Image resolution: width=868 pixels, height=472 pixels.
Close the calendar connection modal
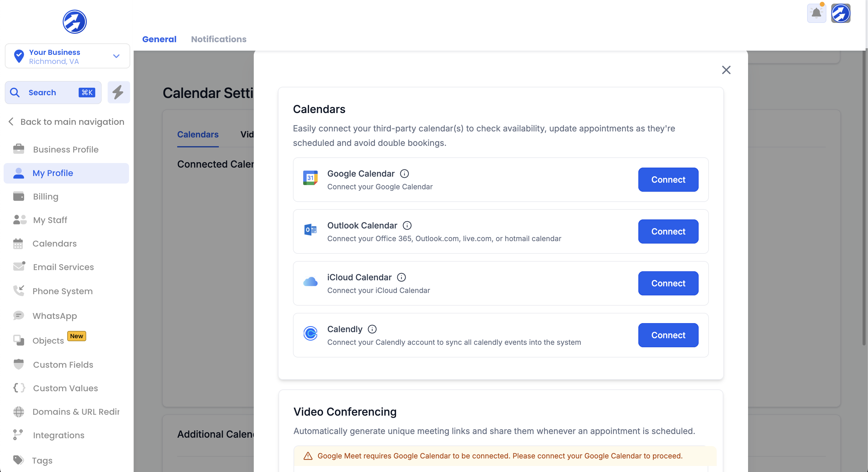(726, 70)
